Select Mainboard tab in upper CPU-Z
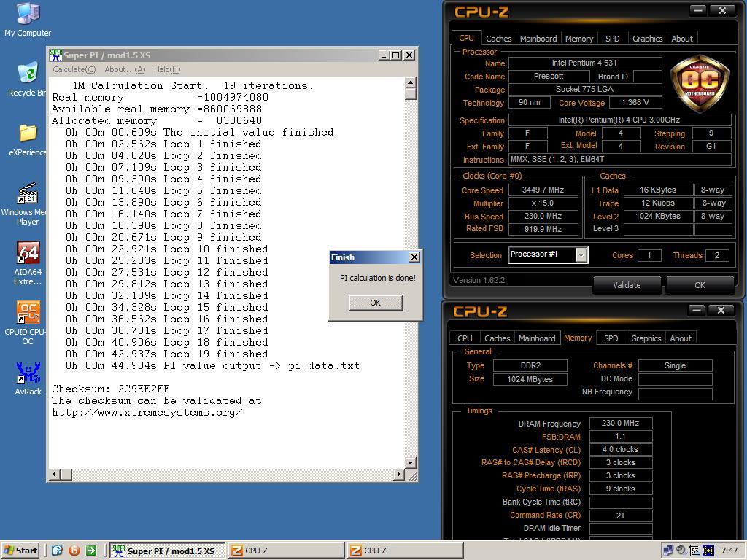Image resolution: width=747 pixels, height=560 pixels. pyautogui.click(x=538, y=39)
